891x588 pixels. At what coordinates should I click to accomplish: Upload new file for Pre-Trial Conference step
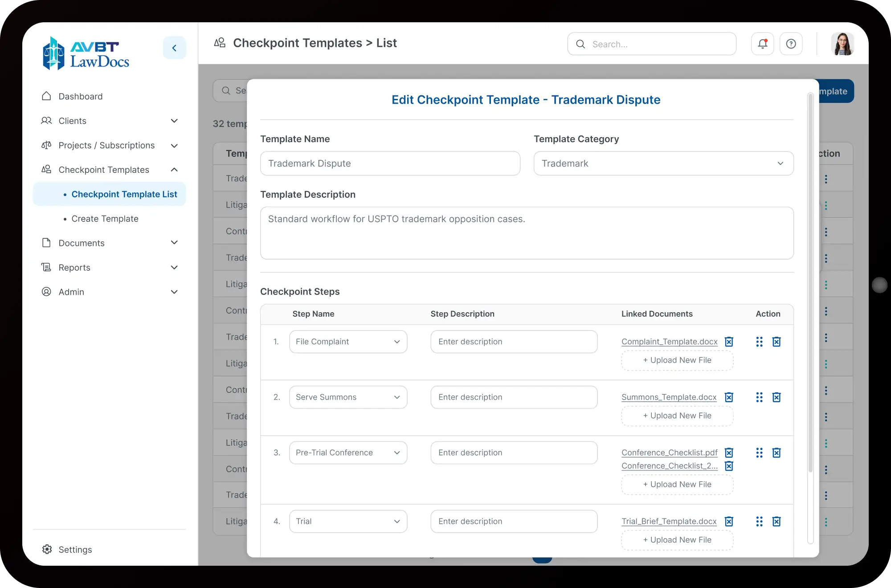[x=677, y=485]
